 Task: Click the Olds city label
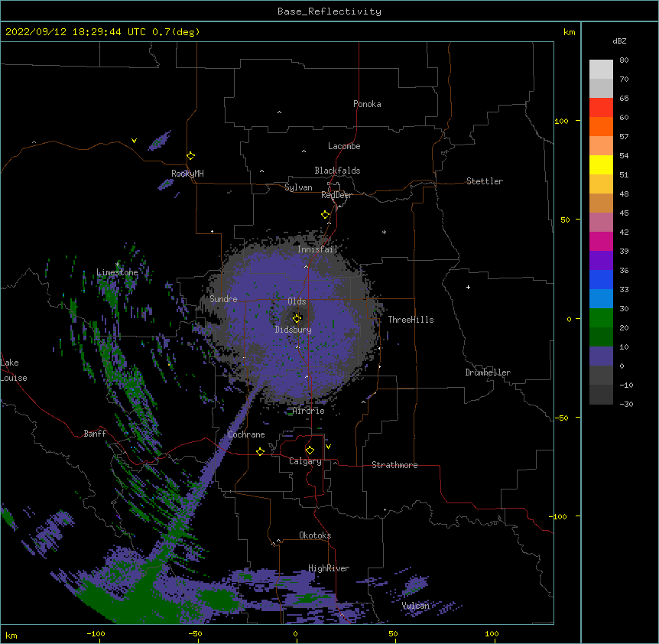[x=297, y=301]
